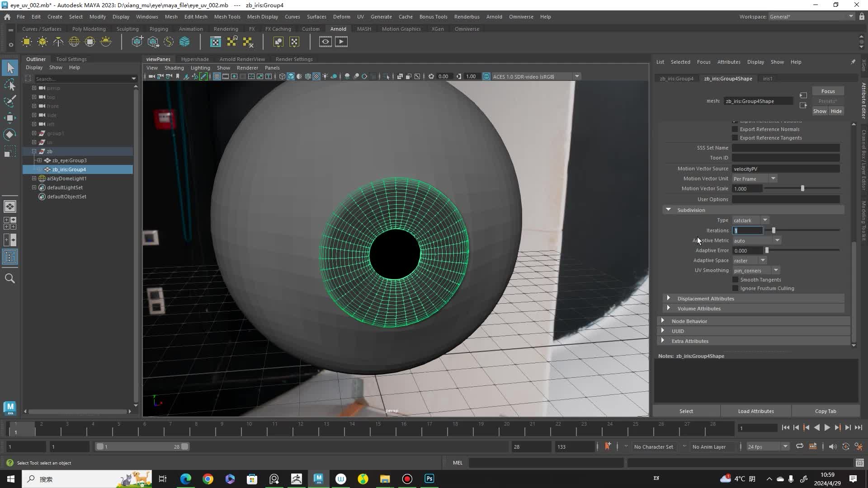Screen dimensions: 868x488
Task: Open the Adaptive Space raster dropdown
Action: pyautogui.click(x=749, y=260)
